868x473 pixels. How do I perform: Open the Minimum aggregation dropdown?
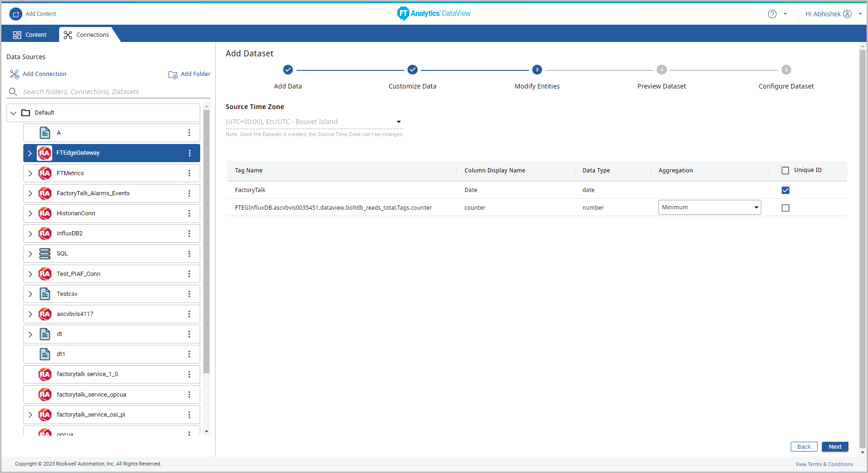coord(709,207)
